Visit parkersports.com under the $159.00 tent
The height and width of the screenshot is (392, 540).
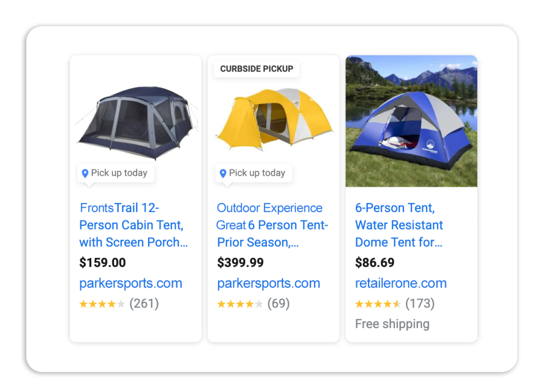131,283
